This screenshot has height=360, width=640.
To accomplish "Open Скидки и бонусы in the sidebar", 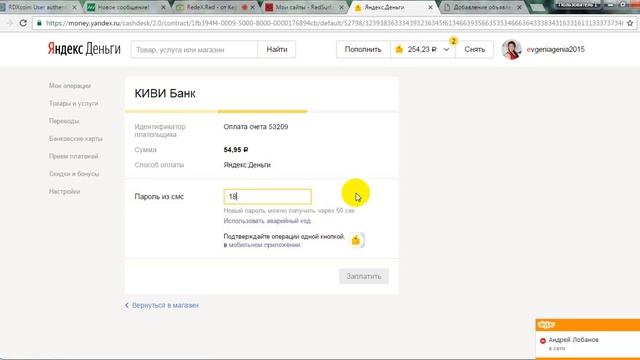I will pos(74,174).
